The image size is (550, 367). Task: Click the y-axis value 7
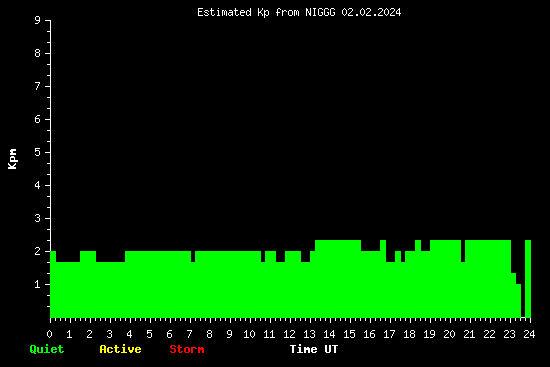pyautogui.click(x=38, y=86)
